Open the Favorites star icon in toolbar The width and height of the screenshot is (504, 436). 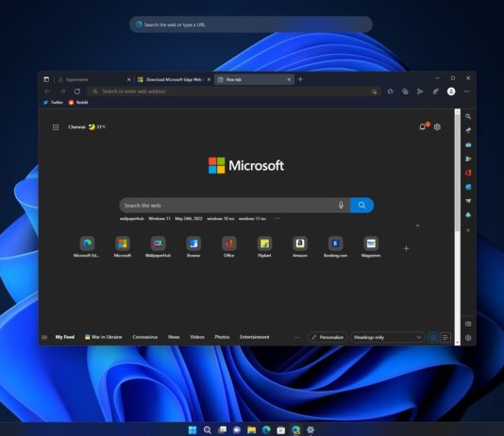pyautogui.click(x=390, y=92)
